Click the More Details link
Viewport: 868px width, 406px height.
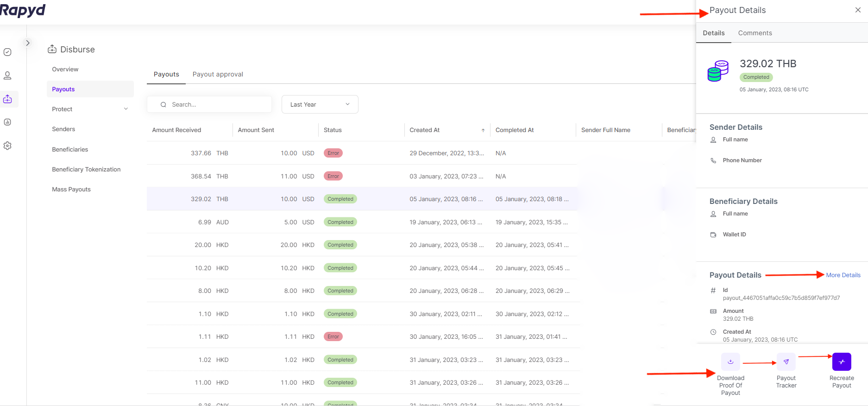click(x=843, y=275)
